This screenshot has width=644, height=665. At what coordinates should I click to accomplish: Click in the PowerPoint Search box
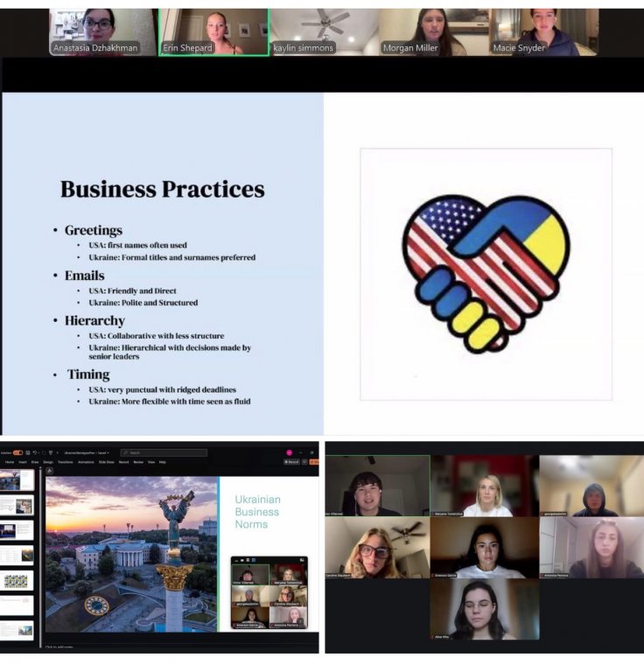[x=164, y=452]
